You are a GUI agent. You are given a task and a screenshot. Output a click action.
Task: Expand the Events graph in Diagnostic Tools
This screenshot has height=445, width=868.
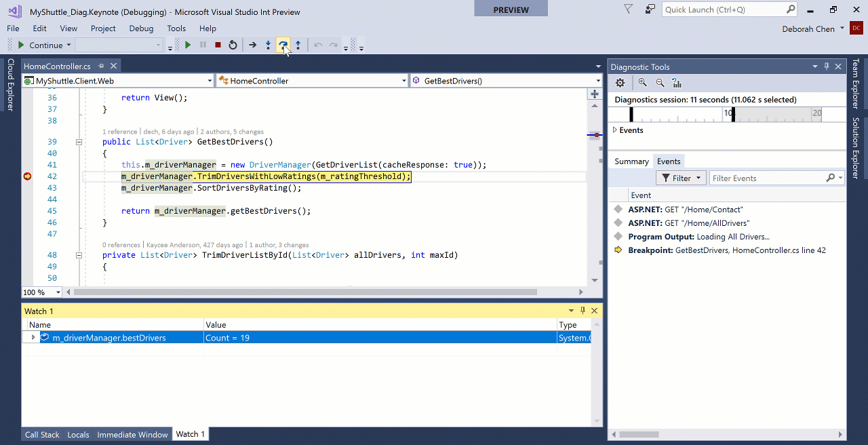(x=615, y=130)
